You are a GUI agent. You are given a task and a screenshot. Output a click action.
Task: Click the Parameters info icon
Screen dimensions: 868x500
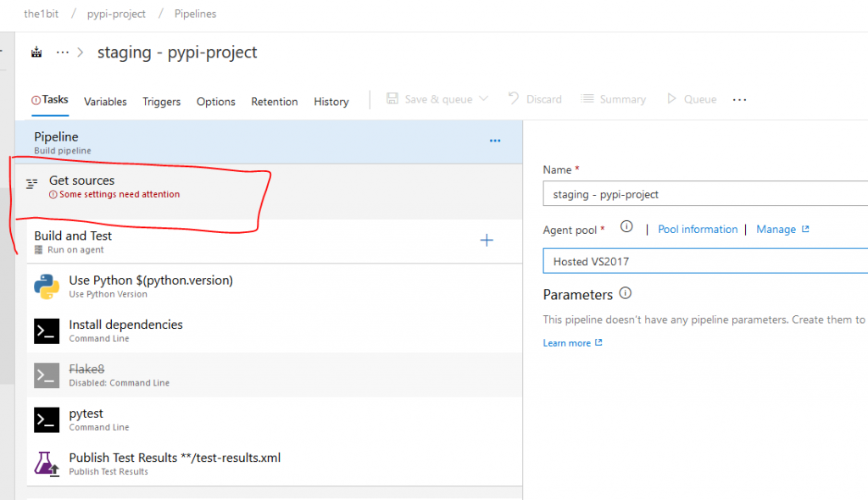[625, 293]
